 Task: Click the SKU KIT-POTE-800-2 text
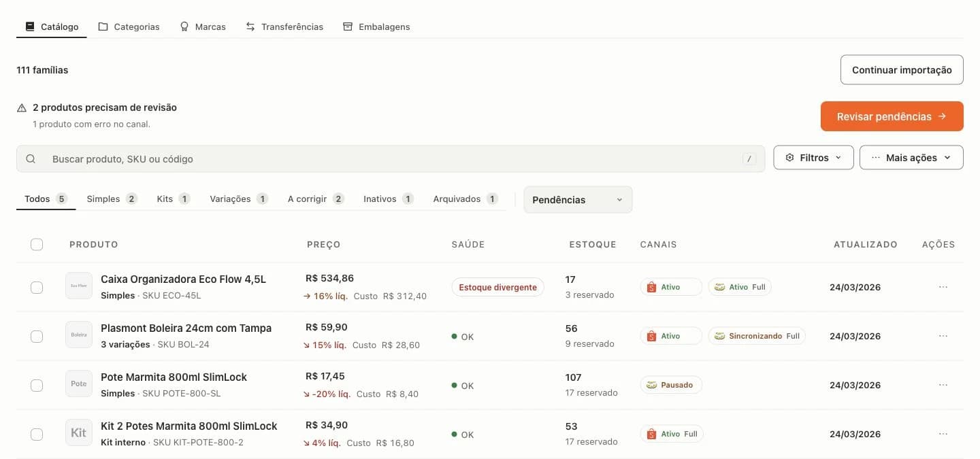(x=198, y=442)
